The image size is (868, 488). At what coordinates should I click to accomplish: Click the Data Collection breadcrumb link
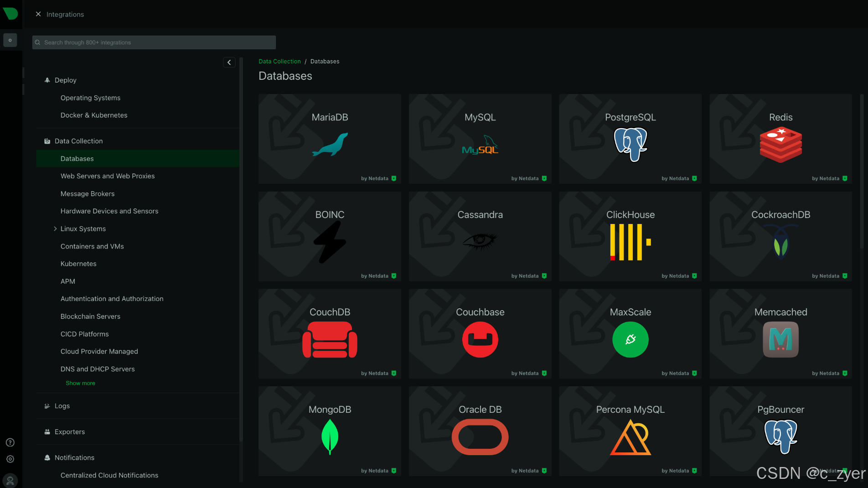coord(279,61)
